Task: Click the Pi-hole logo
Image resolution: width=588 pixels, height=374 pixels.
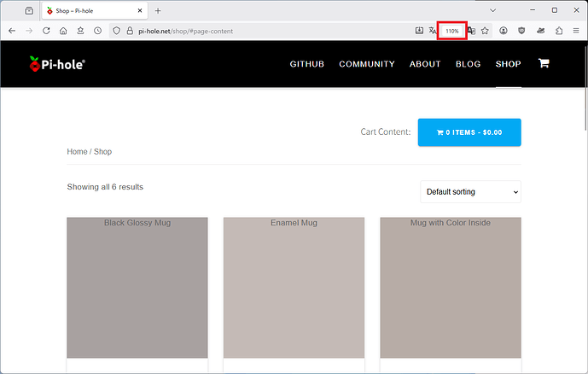Action: coord(57,64)
